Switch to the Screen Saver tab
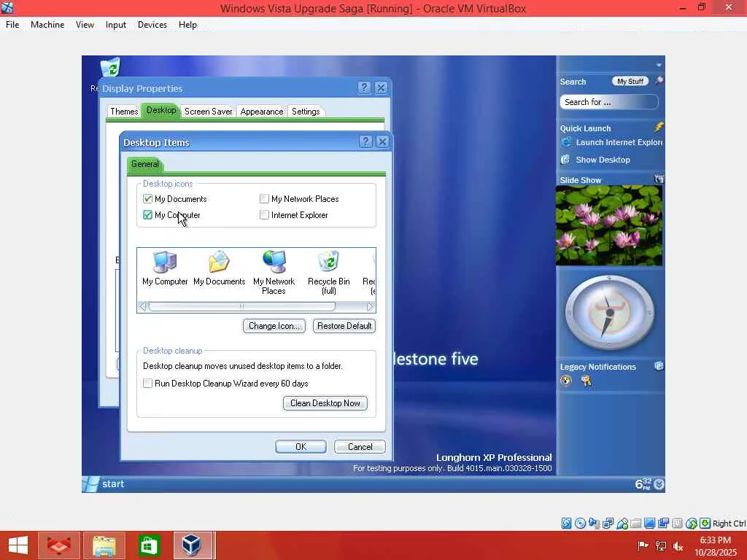This screenshot has width=747, height=560. pos(208,112)
